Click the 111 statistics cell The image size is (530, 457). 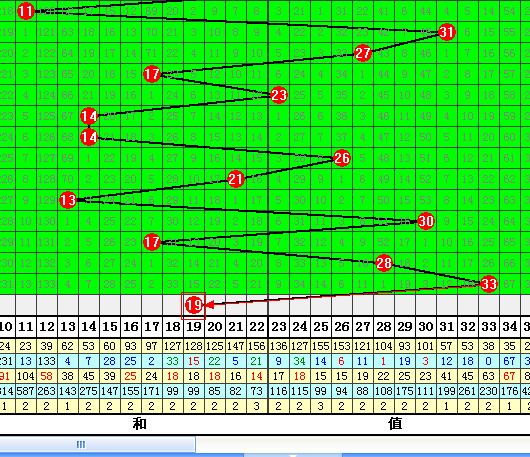pyautogui.click(x=426, y=391)
